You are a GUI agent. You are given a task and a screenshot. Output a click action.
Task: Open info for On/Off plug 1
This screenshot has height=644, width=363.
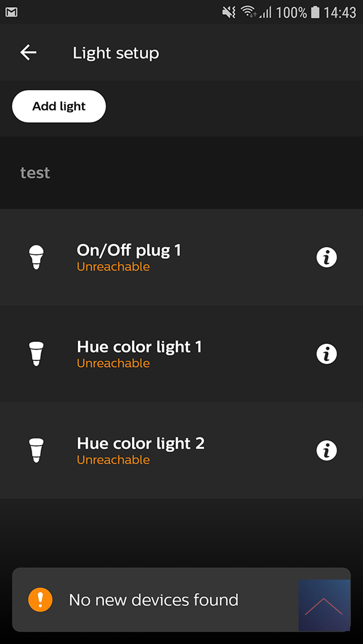coord(326,257)
